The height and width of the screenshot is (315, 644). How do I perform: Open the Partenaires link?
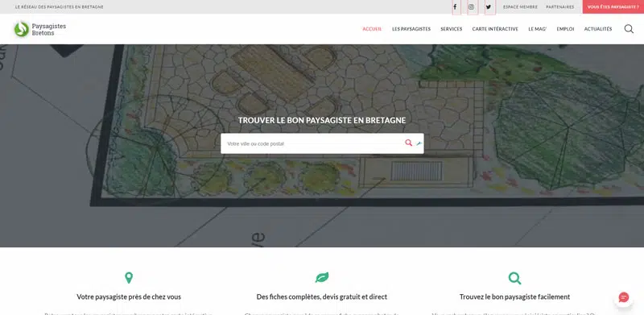coord(559,7)
